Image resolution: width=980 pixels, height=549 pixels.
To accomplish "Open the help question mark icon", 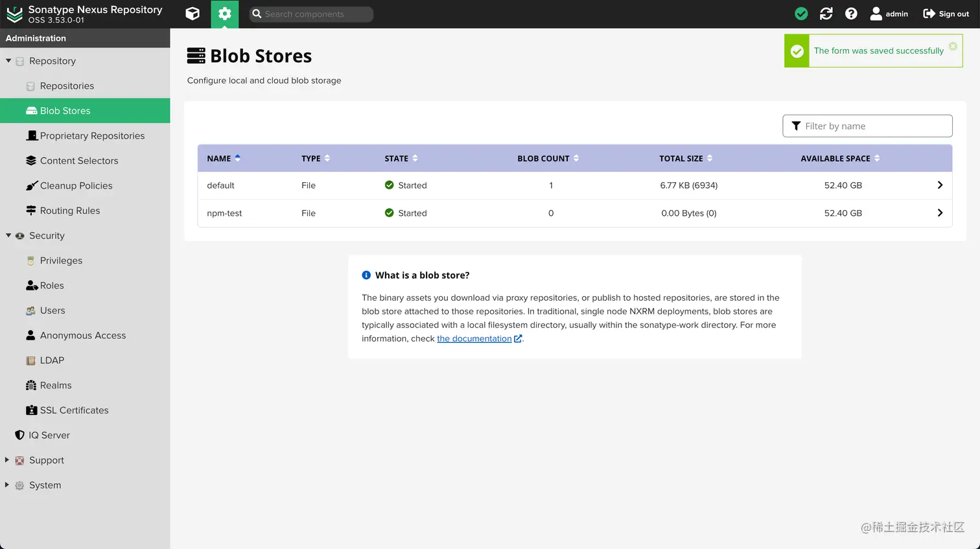I will [851, 14].
